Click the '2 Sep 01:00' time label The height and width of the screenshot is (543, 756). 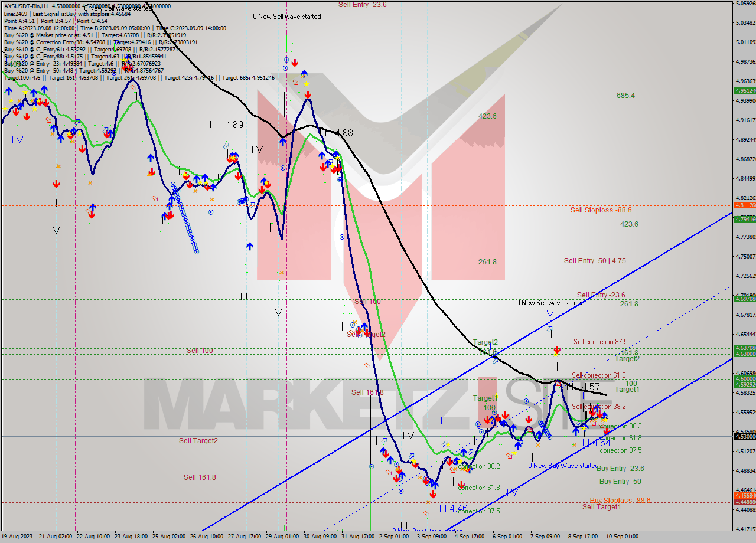point(394,537)
